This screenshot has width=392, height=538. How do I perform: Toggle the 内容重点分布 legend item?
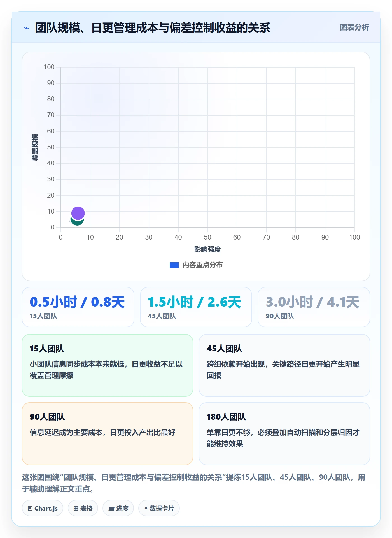(196, 265)
